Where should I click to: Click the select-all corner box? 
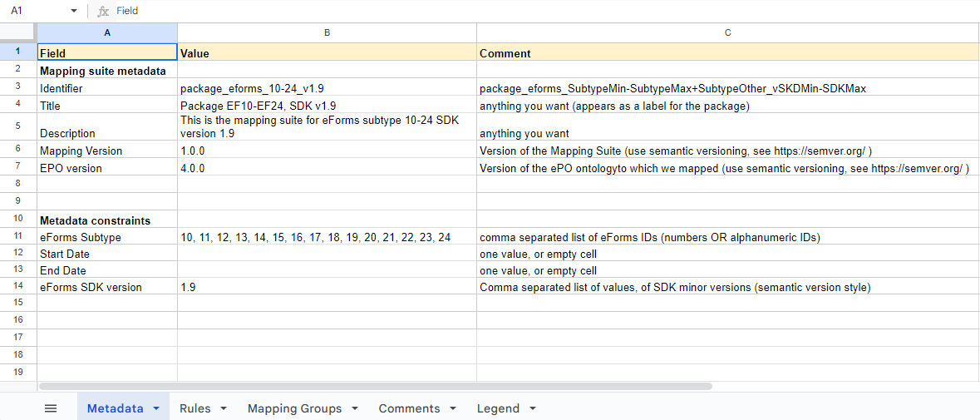click(18, 32)
